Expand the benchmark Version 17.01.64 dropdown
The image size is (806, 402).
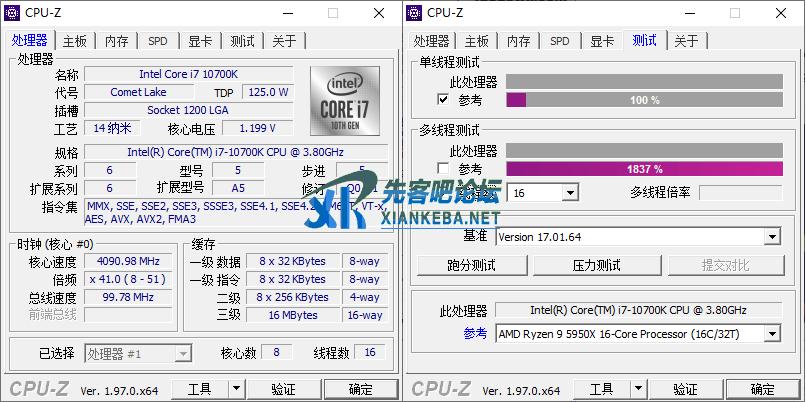[771, 237]
